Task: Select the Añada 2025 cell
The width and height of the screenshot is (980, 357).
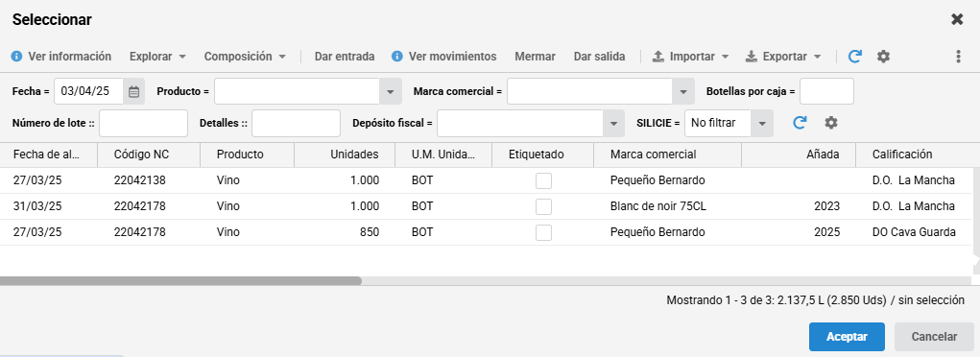Action: point(799,232)
